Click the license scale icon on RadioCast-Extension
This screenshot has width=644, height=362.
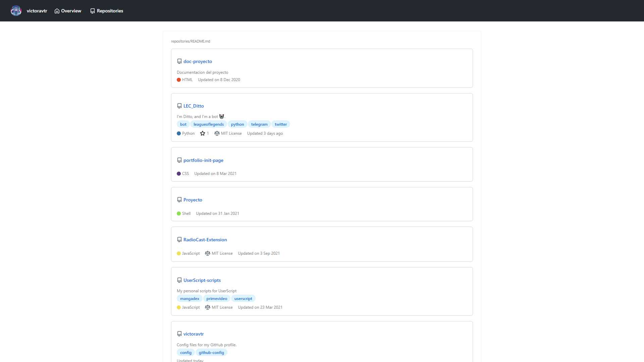[208, 253]
